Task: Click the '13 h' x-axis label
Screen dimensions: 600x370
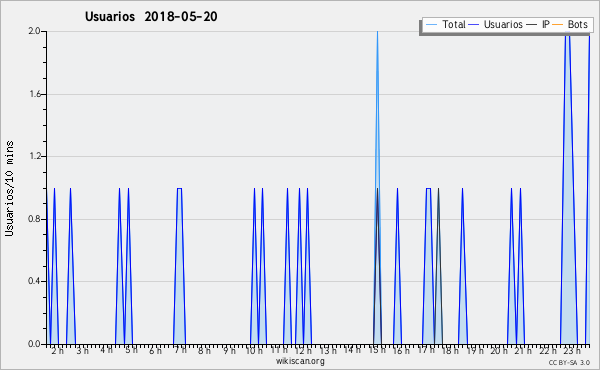Action: [x=328, y=350]
